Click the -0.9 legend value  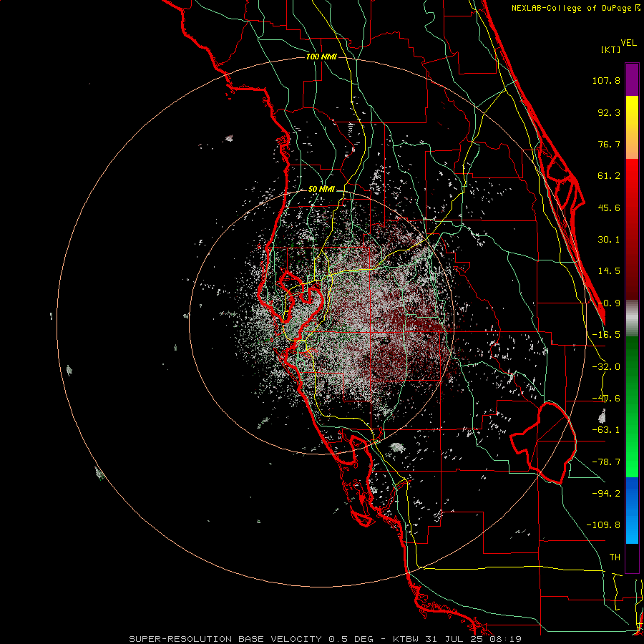[x=609, y=303]
